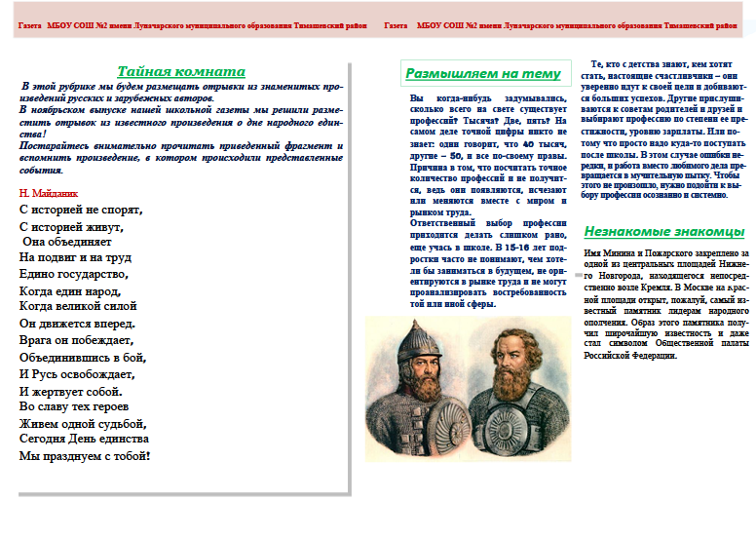Click the poem line "Она объединяет"
Viewport: 756px width, 538px height.
pos(67,242)
